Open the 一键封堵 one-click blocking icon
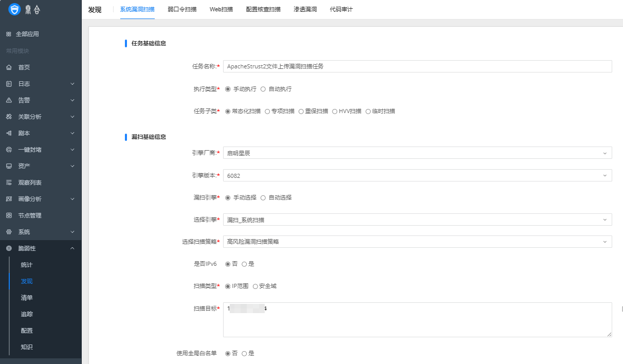The image size is (623, 364). click(x=7, y=149)
